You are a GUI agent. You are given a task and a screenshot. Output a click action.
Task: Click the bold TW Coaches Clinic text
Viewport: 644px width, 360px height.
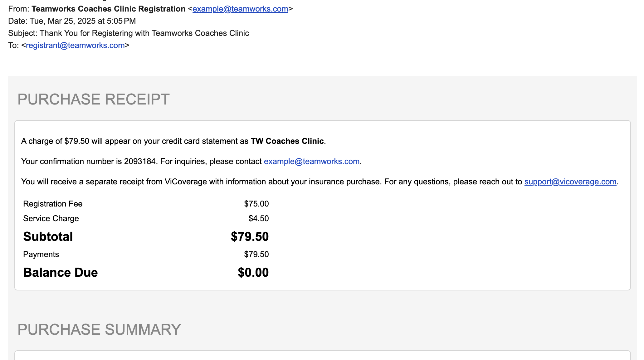287,141
